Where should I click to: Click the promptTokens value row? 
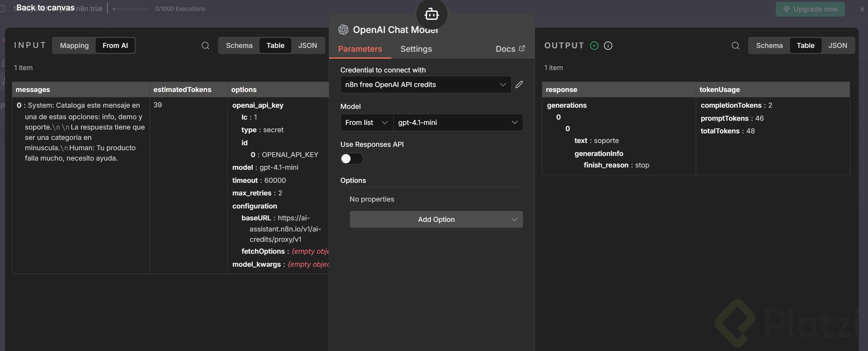pos(732,118)
